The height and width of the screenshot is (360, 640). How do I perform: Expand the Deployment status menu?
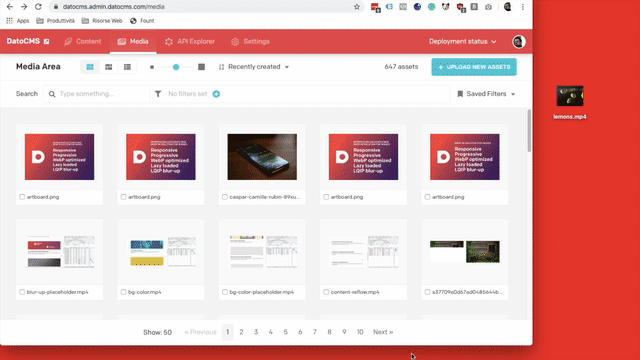(x=462, y=42)
